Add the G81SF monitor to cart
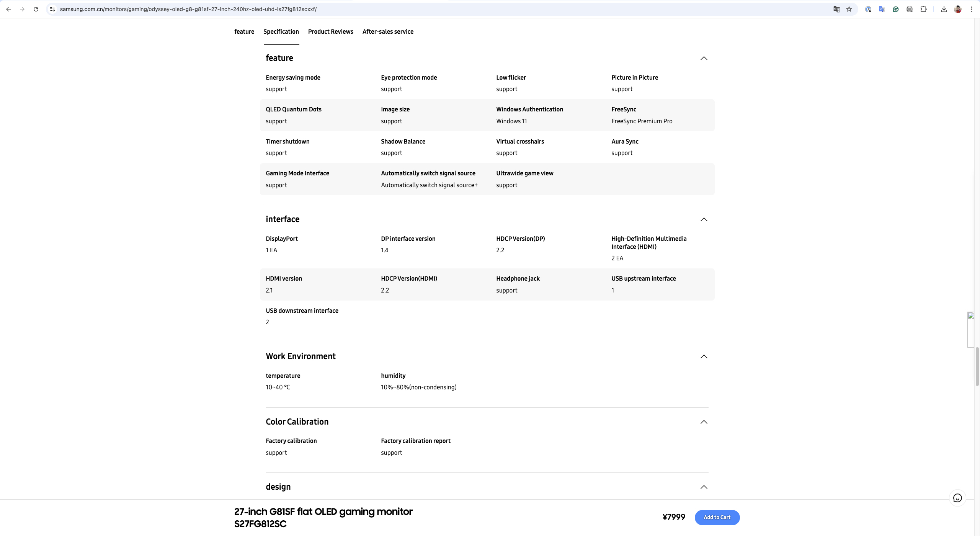Screen dimensions: 980x536 tap(717, 517)
